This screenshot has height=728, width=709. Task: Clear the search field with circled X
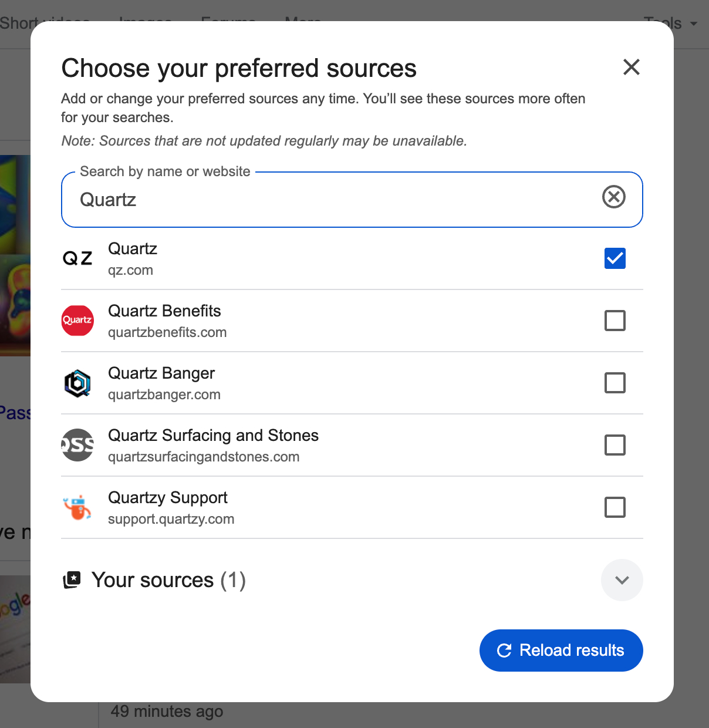pos(614,197)
